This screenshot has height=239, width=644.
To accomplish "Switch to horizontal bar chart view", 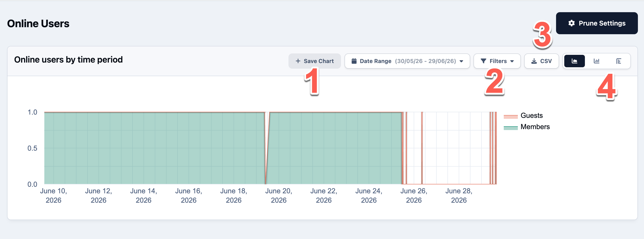I will (618, 61).
